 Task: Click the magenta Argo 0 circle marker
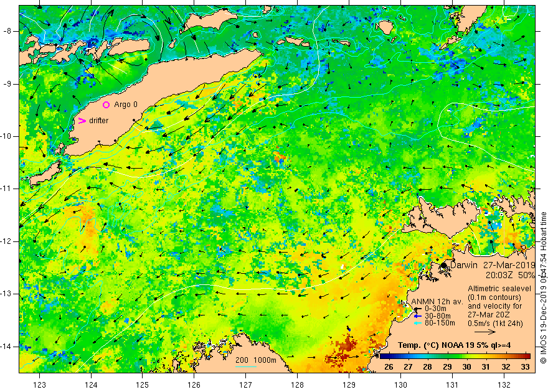pos(106,105)
